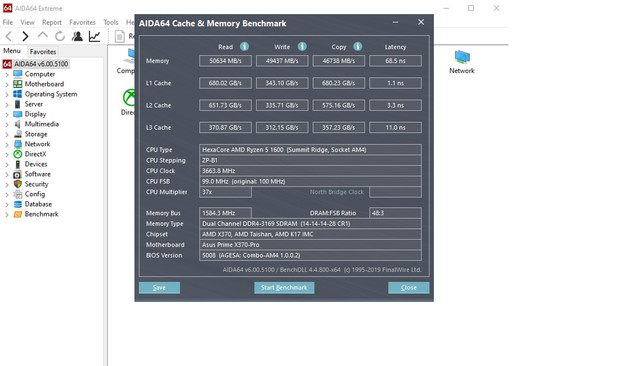Select the Devices tree item
Image resolution: width=640 pixels, height=366 pixels.
36,164
